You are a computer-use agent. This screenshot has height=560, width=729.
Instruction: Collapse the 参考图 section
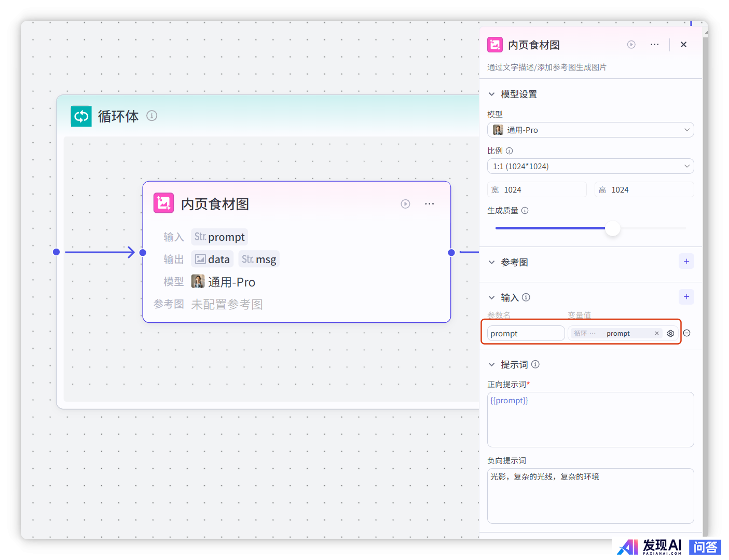pyautogui.click(x=491, y=263)
